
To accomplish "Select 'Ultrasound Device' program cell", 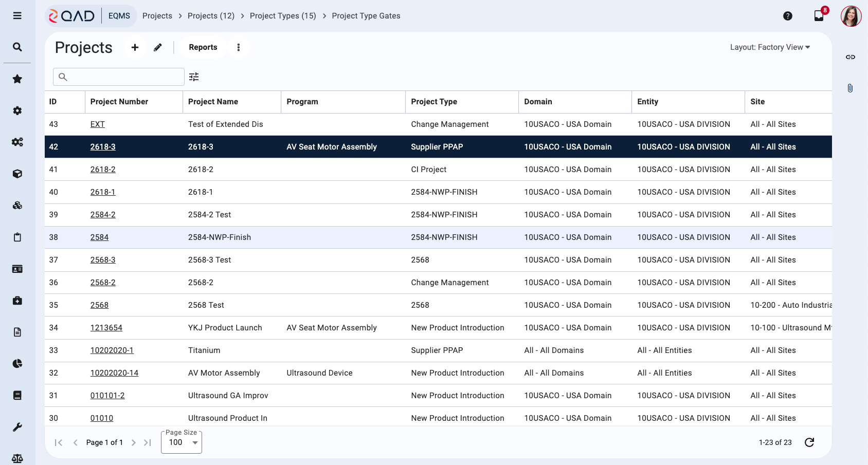I will pyautogui.click(x=343, y=373).
